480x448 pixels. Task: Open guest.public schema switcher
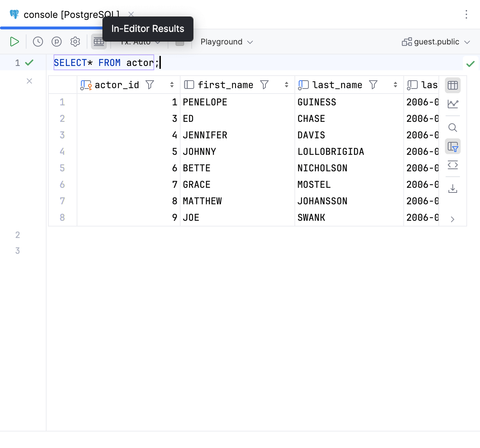click(436, 42)
